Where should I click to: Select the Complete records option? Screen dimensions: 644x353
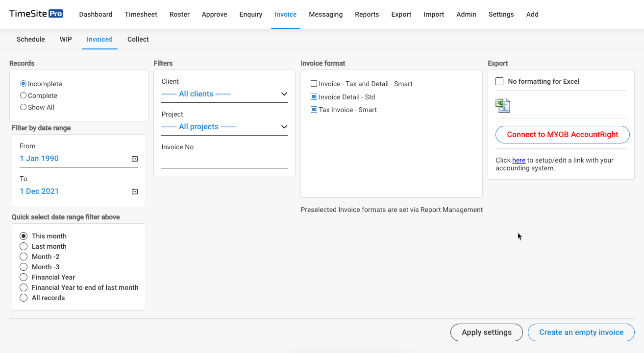[x=23, y=95]
